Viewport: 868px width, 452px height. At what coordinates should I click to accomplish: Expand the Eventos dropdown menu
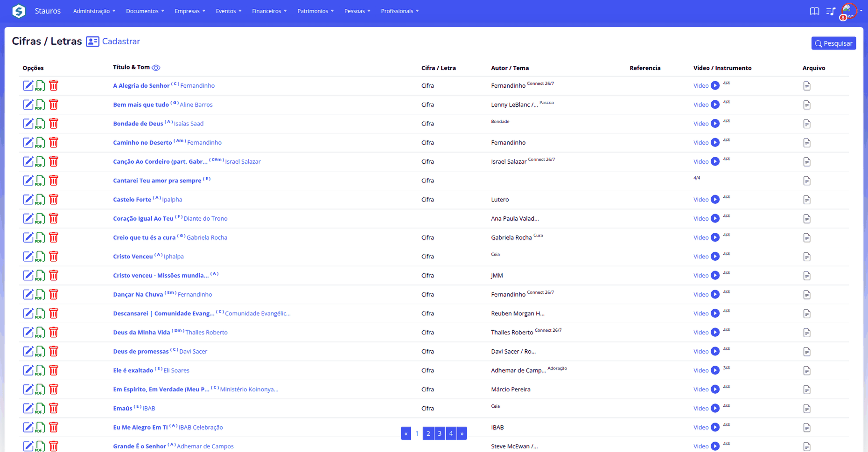(228, 11)
